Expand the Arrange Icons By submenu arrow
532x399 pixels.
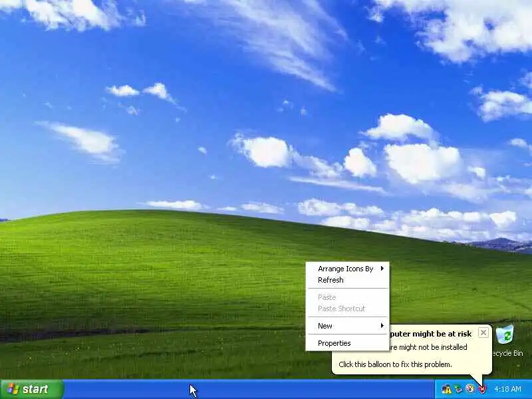382,269
